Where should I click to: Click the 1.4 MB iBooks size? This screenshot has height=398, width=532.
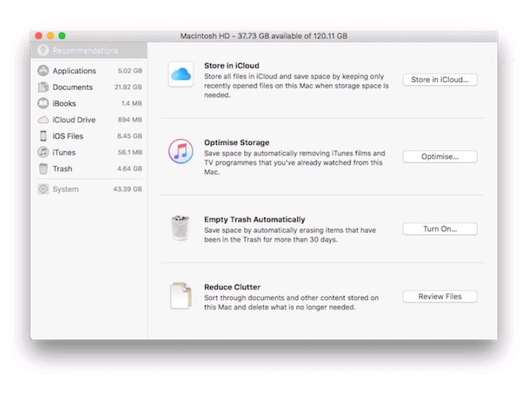coord(132,103)
